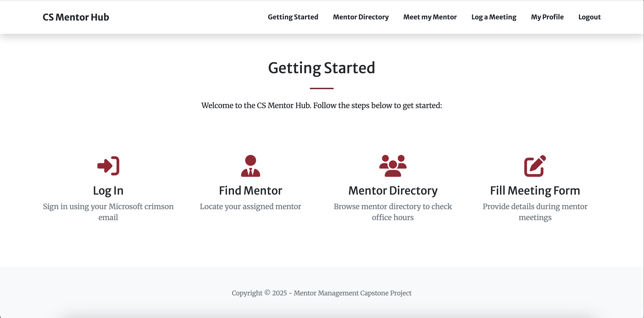Screen dimensions: 644x318
Task: Click the Mentor Directory step heading
Action: click(392, 190)
